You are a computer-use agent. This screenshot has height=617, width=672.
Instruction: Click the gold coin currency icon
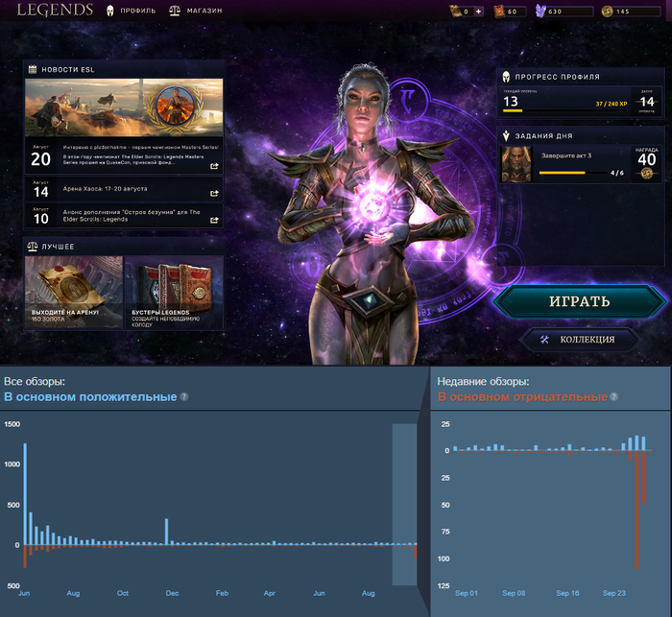[606, 12]
